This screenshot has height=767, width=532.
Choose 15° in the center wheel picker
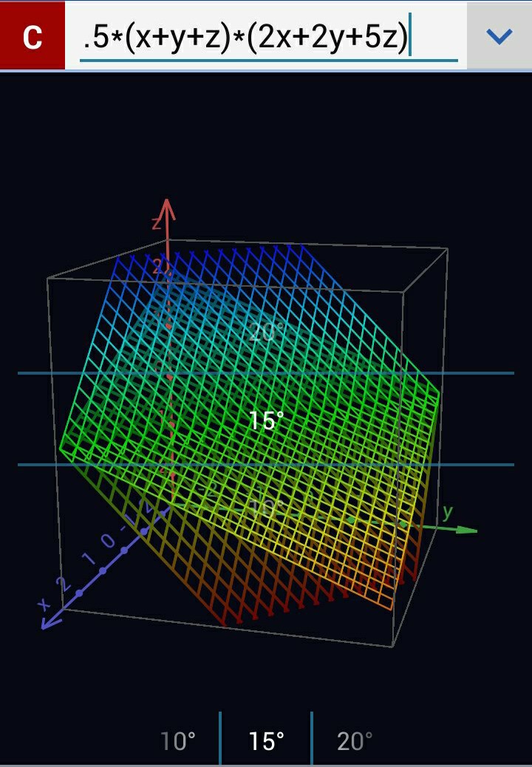tap(266, 420)
